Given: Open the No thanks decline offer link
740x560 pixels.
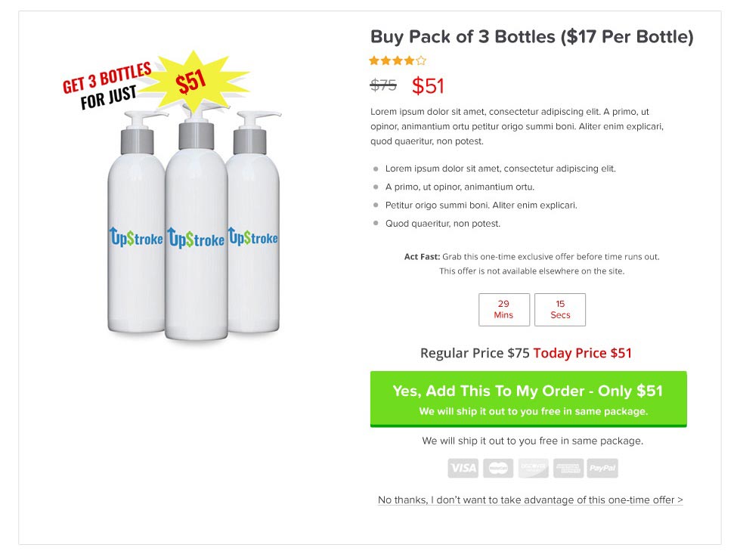Looking at the screenshot, I should click(x=529, y=500).
